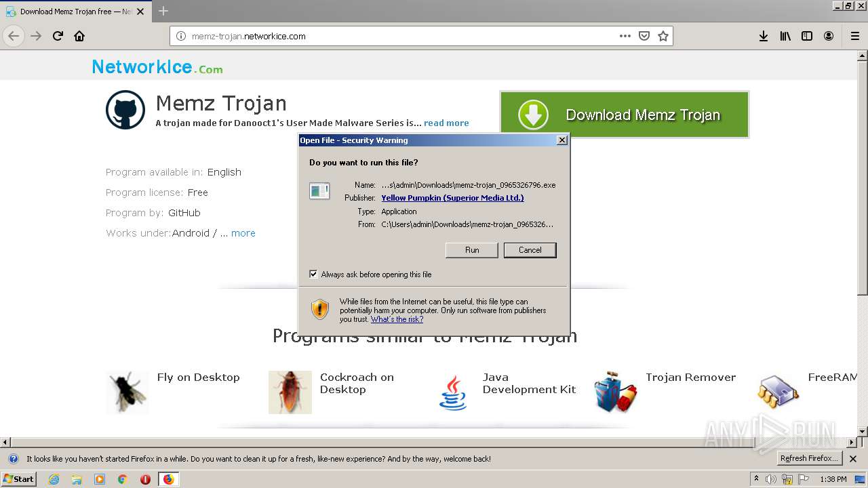Click the Java Development Kit icon

point(453,392)
